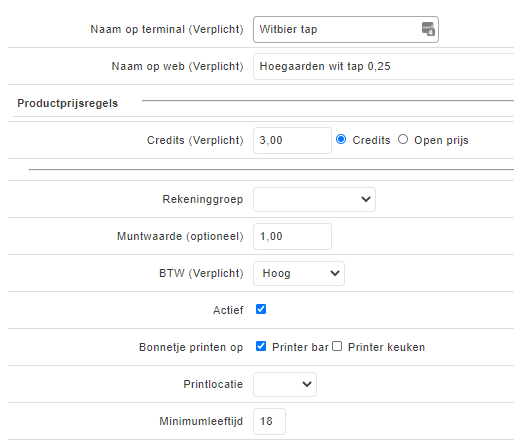
Task: Open the Rekeninggroep dropdown
Action: click(314, 199)
